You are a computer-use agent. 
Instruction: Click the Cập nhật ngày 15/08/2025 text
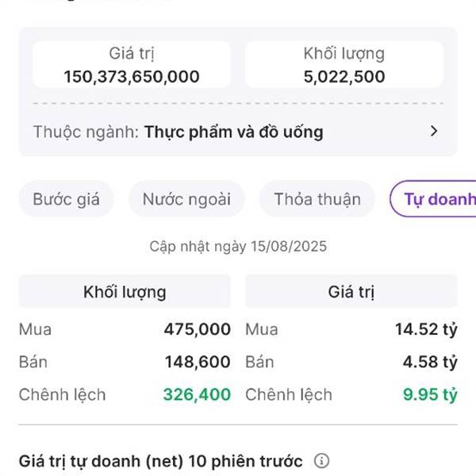click(238, 246)
